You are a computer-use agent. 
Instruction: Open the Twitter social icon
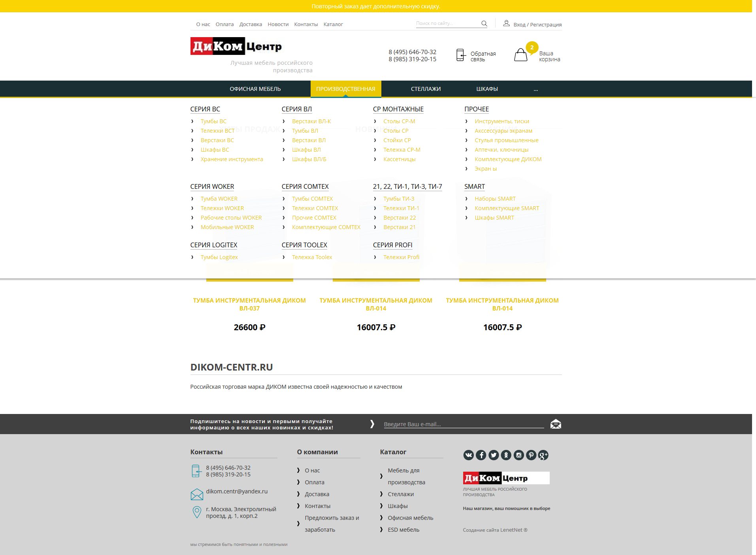coord(494,455)
